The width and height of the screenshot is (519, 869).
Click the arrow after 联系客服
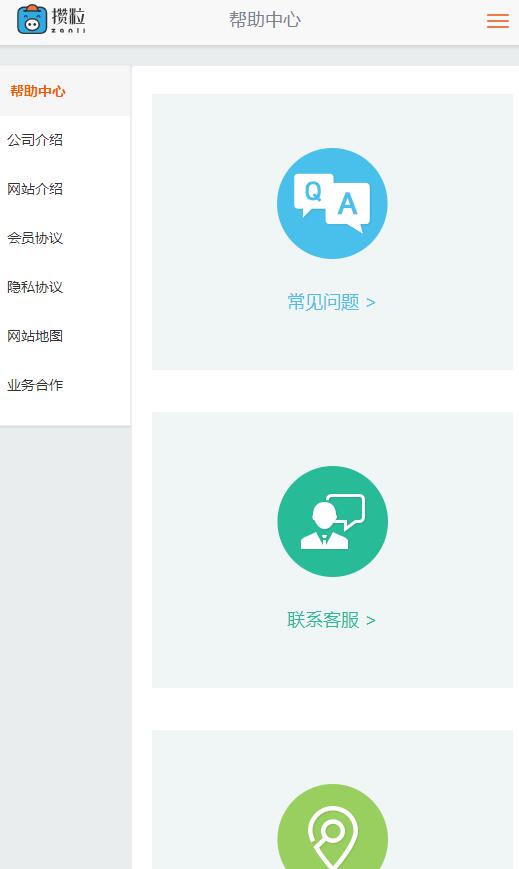coord(371,621)
